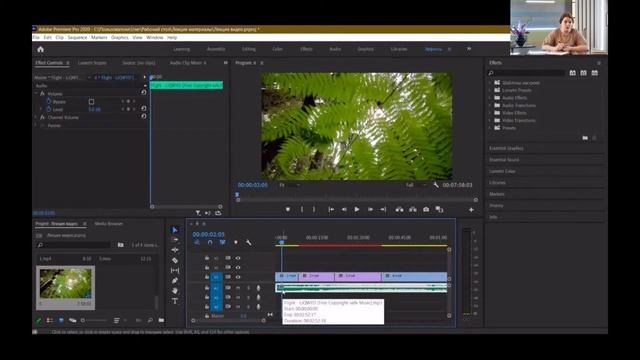Step forward one frame
Screen dimensions: 640x360
coord(370,209)
